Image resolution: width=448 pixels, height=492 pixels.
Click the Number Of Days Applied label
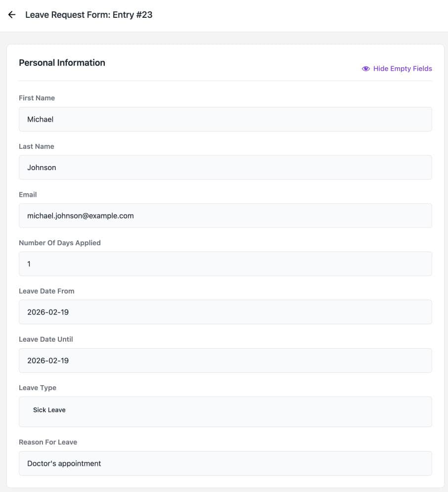point(60,243)
